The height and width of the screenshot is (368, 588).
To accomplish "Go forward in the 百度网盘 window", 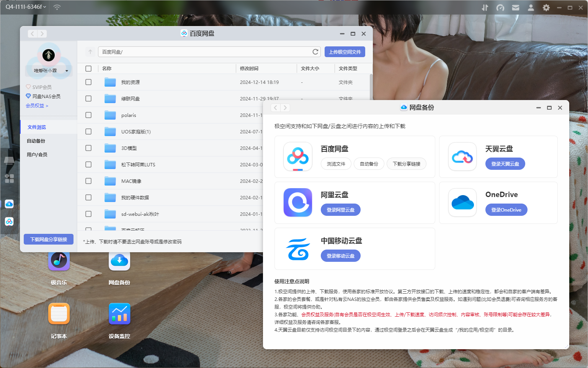I will 42,34.
